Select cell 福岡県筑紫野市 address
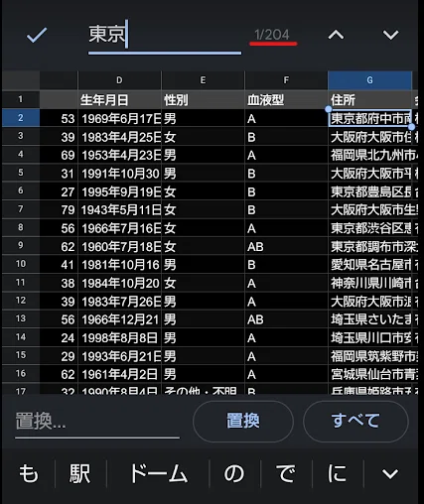The image size is (424, 504). click(x=370, y=356)
